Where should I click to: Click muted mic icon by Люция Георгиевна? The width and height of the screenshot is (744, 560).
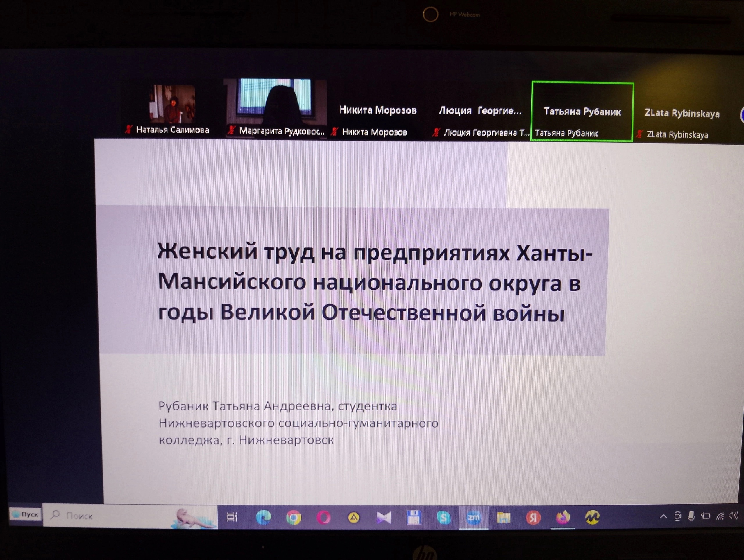pyautogui.click(x=436, y=132)
